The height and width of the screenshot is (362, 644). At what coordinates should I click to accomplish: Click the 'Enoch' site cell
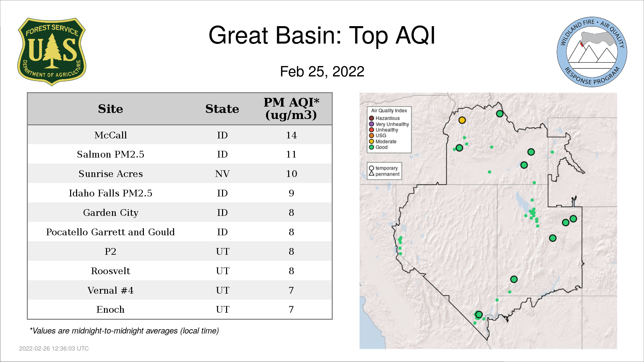110,309
